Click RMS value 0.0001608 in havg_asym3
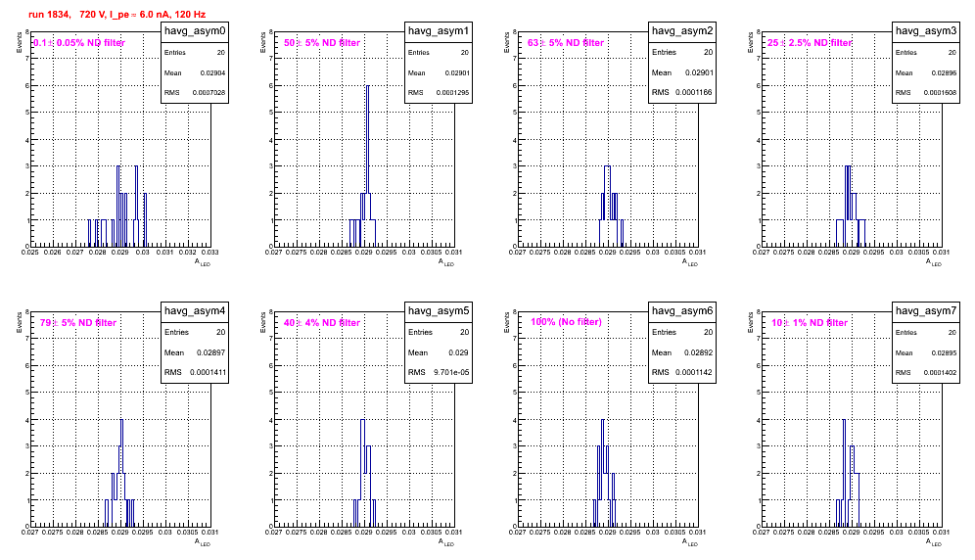Viewport: 975px width, 560px height. pos(940,93)
